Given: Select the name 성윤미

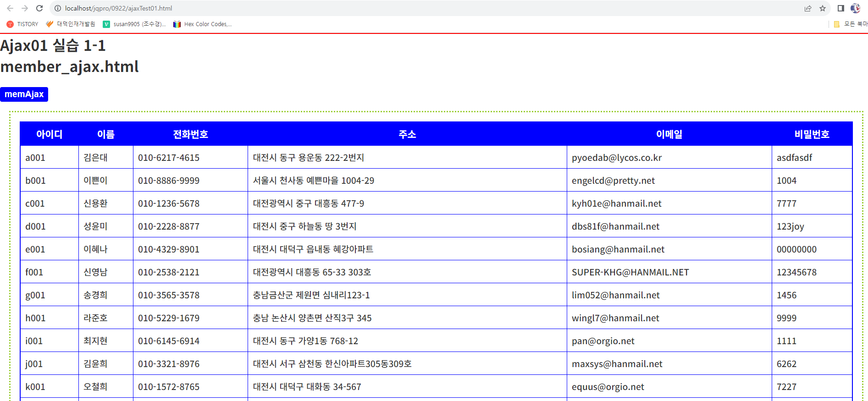Looking at the screenshot, I should click(x=95, y=226).
